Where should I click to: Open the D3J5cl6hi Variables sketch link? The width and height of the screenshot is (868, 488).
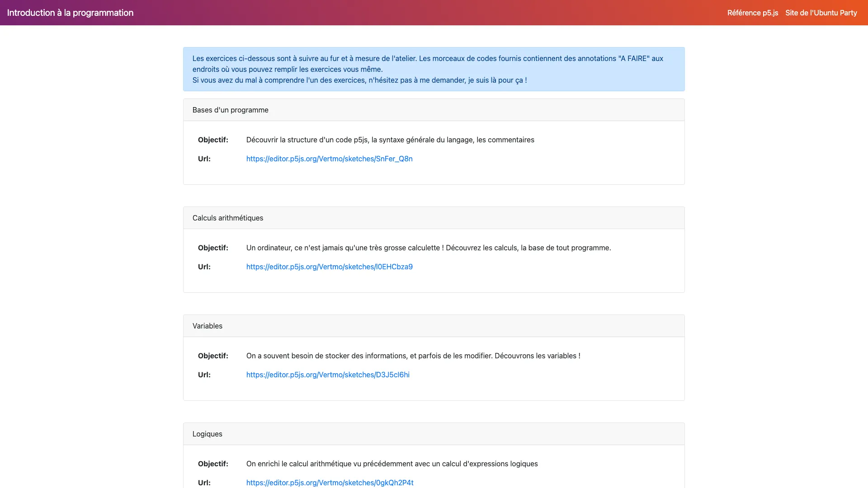pos(327,375)
